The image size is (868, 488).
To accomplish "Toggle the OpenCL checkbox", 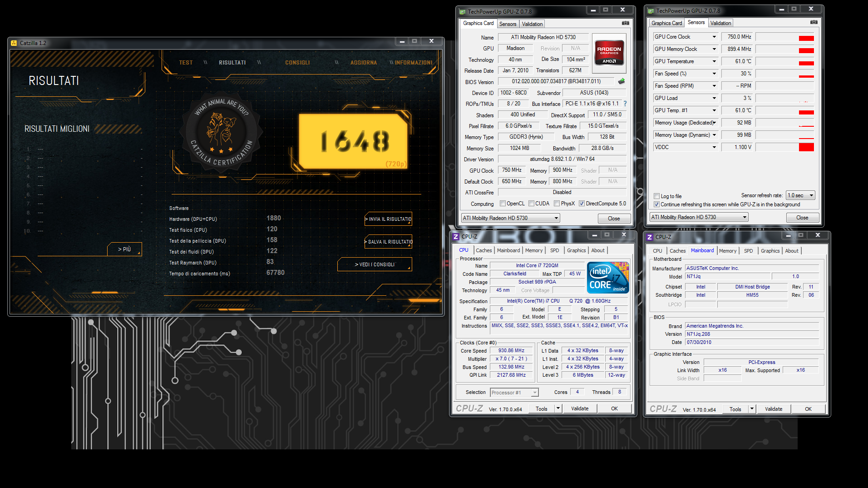I will coord(503,204).
